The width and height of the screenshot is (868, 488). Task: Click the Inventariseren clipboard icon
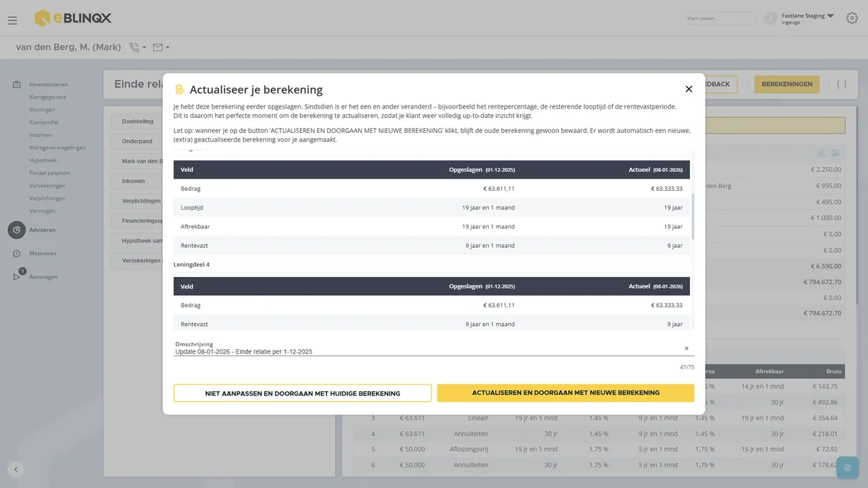pos(17,85)
